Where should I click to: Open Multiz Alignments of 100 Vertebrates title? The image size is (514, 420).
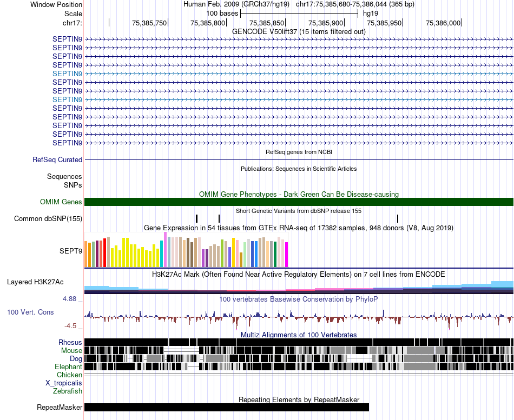click(x=299, y=335)
